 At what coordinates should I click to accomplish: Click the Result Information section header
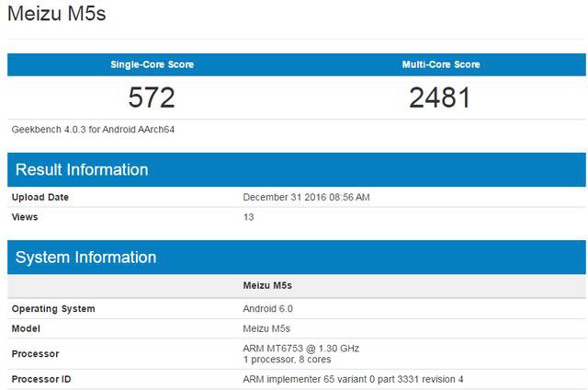(x=82, y=170)
